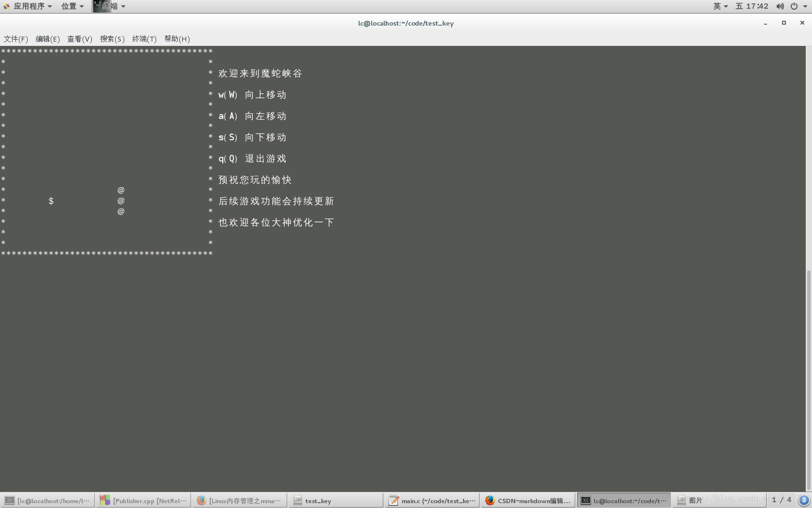The width and height of the screenshot is (812, 508).
Task: Click the 1 / 4 workspace switcher
Action: pyautogui.click(x=782, y=500)
